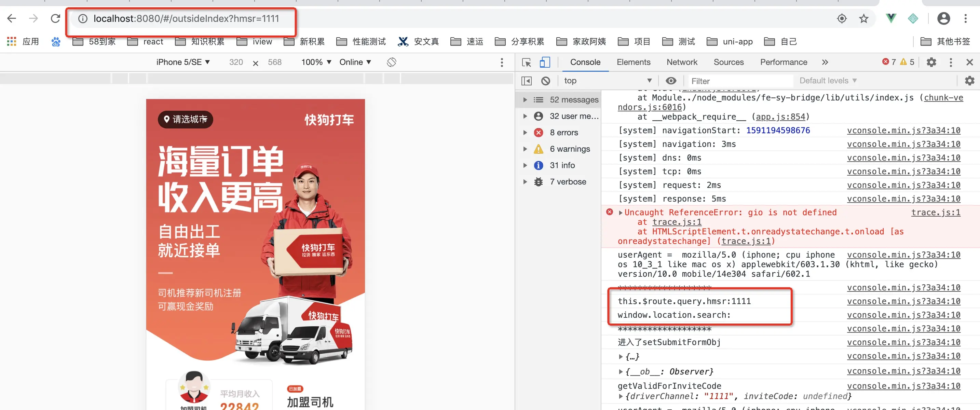Click the inspect element picker icon
The height and width of the screenshot is (410, 980).
click(x=527, y=62)
